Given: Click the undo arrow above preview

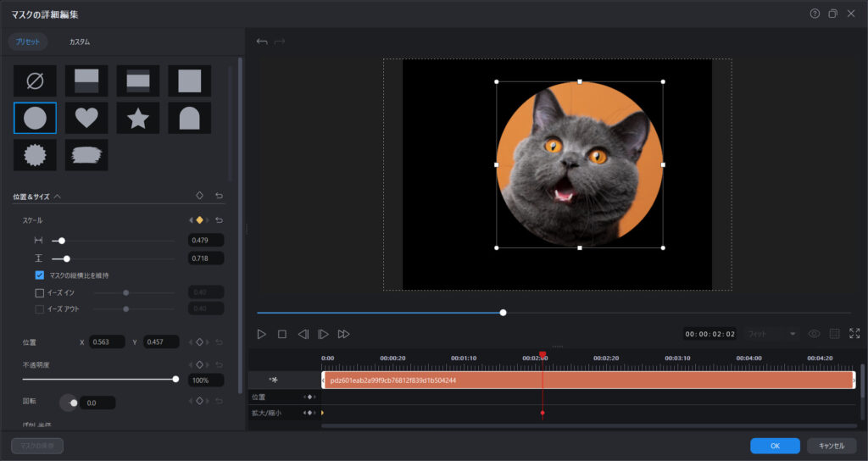Looking at the screenshot, I should coord(262,42).
